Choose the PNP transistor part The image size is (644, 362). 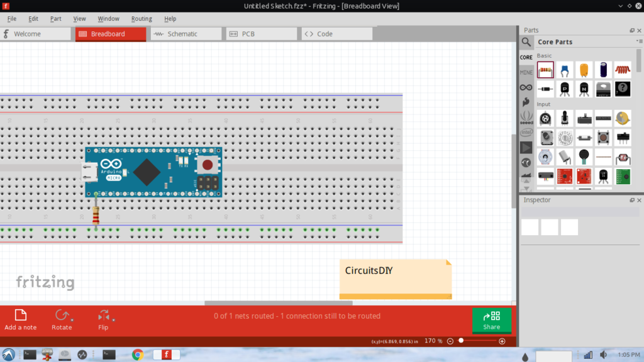pyautogui.click(x=565, y=89)
